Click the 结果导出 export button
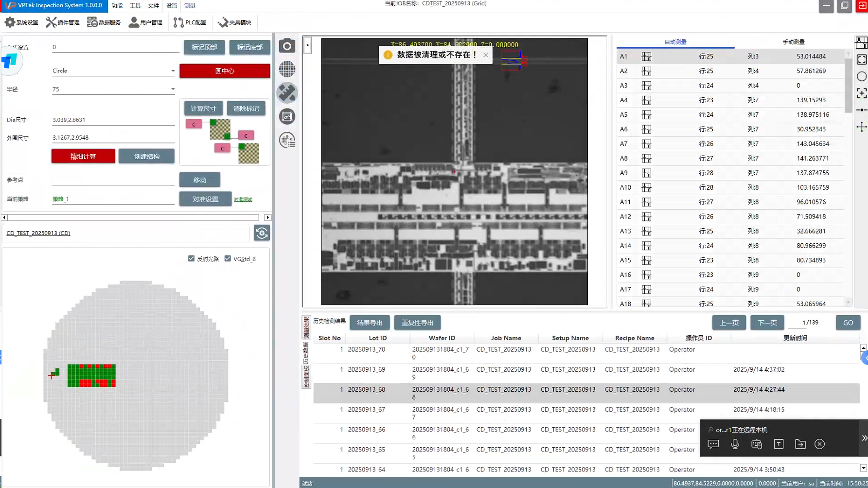 [x=370, y=323]
